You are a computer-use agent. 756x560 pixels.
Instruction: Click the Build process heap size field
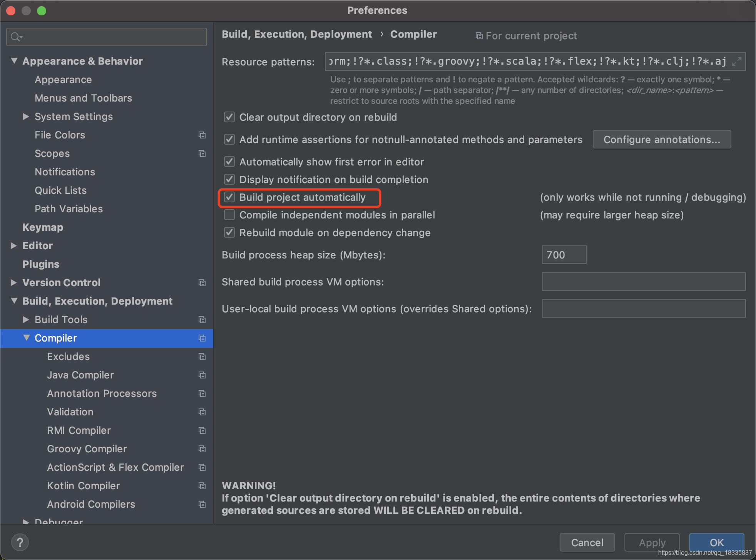564,255
